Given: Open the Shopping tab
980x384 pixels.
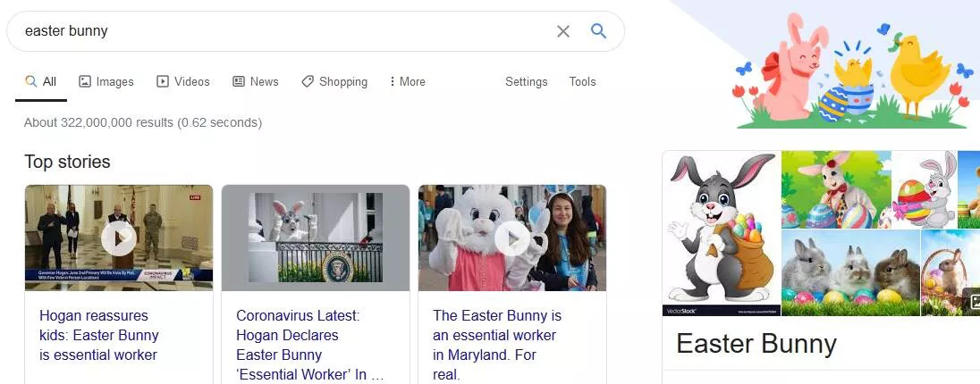Looking at the screenshot, I should click(334, 81).
